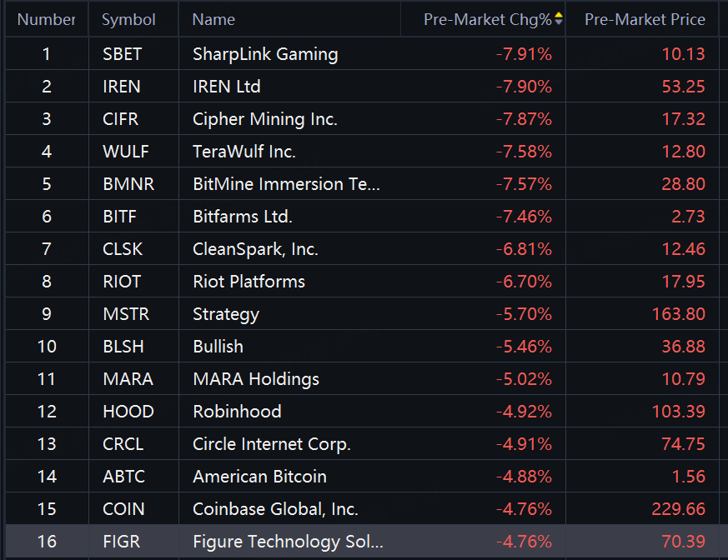Click the sort arrows beside Pre-Market Chg%
Viewport: 728px width, 560px height.
click(559, 19)
